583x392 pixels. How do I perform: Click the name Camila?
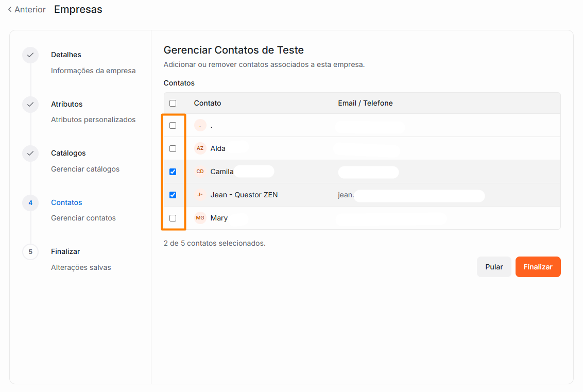click(222, 172)
